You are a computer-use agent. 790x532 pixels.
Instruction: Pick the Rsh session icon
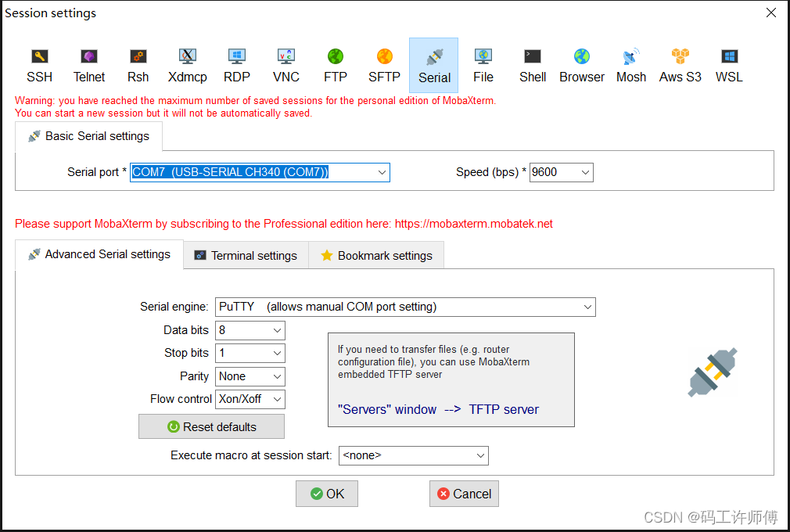(138, 66)
